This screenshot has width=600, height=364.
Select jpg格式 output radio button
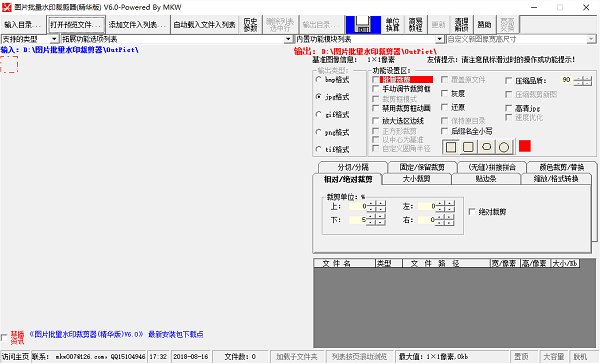tap(318, 97)
